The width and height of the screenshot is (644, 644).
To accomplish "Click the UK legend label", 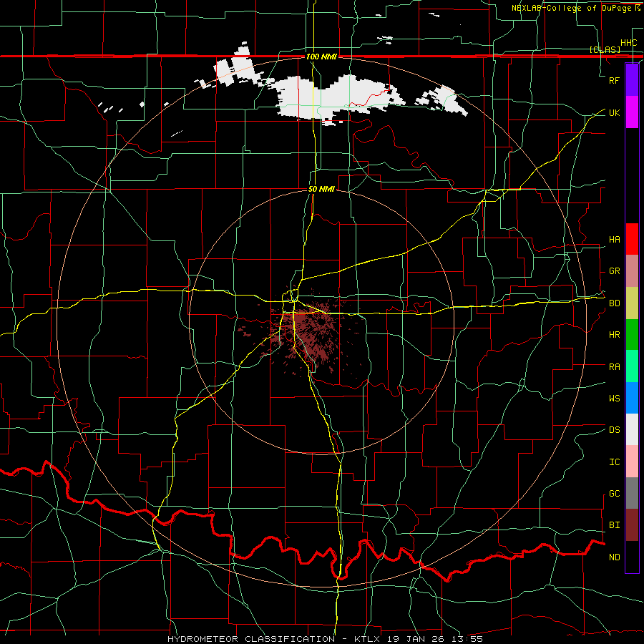I will [614, 112].
